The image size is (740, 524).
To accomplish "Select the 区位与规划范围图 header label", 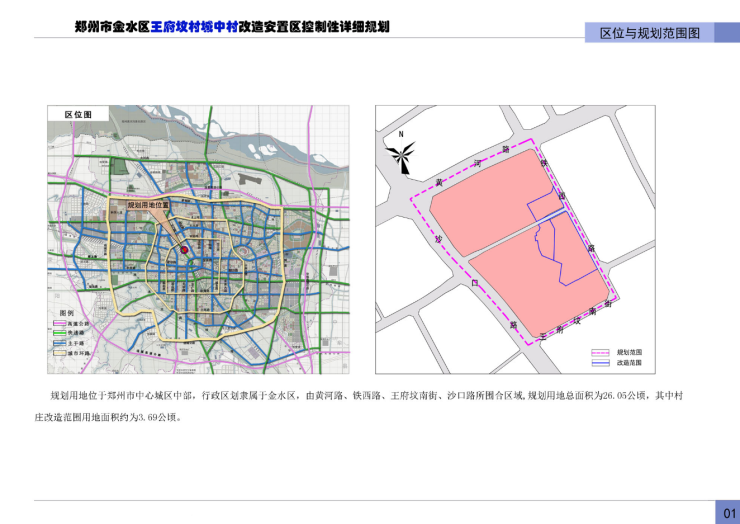I will tap(649, 33).
